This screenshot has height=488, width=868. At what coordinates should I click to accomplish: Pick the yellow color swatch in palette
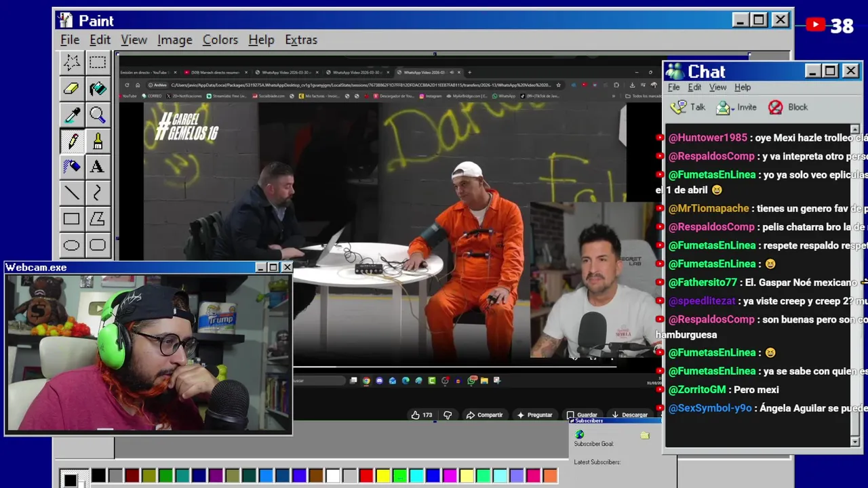[383, 476]
